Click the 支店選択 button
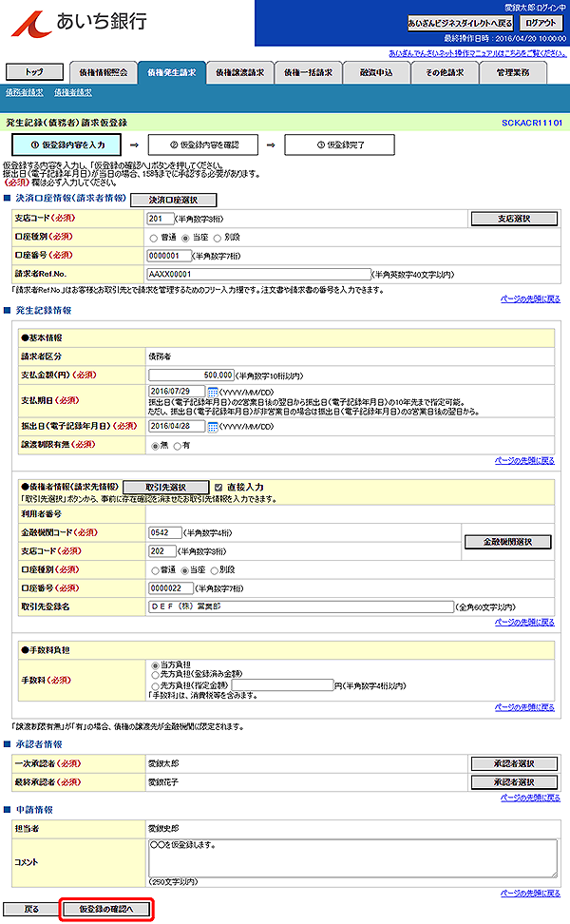 click(x=514, y=219)
